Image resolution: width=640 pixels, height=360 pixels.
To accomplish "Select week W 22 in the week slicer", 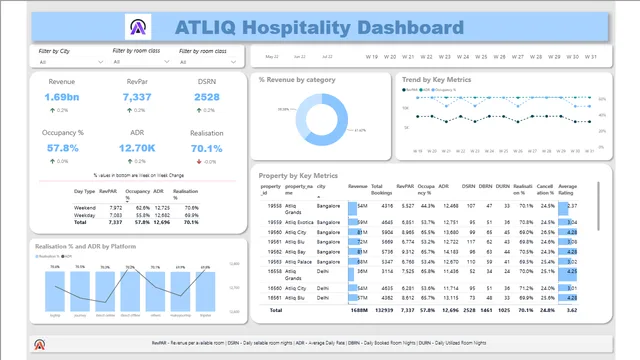I will click(426, 57).
